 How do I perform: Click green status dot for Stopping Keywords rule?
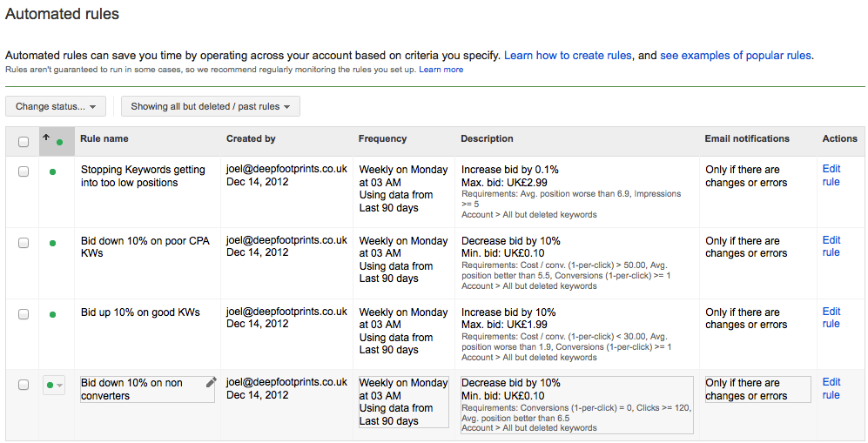pos(52,171)
